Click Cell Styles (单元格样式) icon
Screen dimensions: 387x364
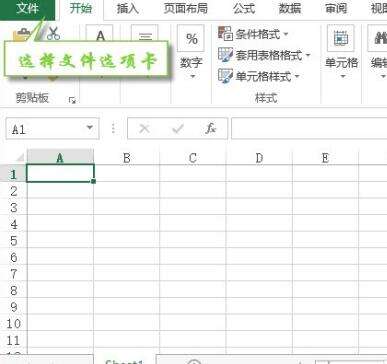[225, 76]
